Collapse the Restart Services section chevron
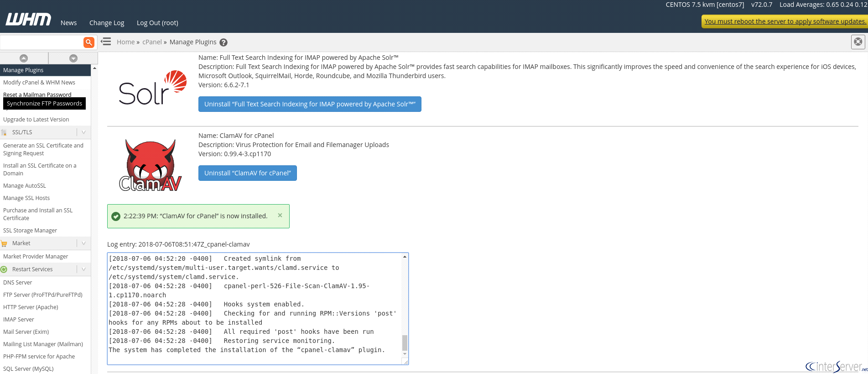Viewport: 868px width, 374px height. point(84,269)
